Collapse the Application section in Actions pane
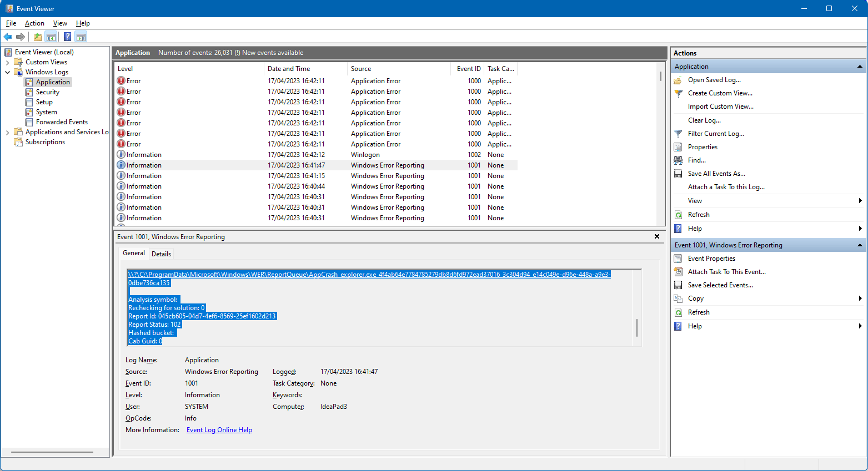The image size is (868, 471). (x=860, y=66)
